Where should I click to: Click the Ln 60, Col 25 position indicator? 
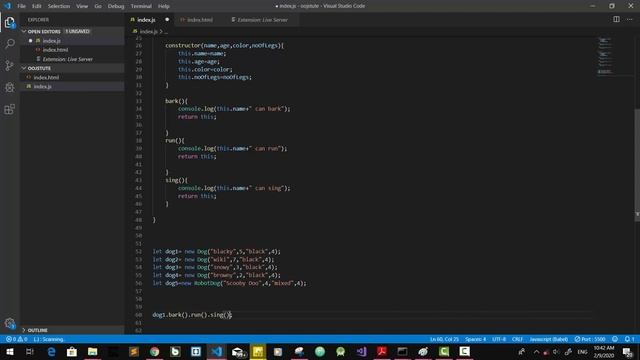pos(444,339)
